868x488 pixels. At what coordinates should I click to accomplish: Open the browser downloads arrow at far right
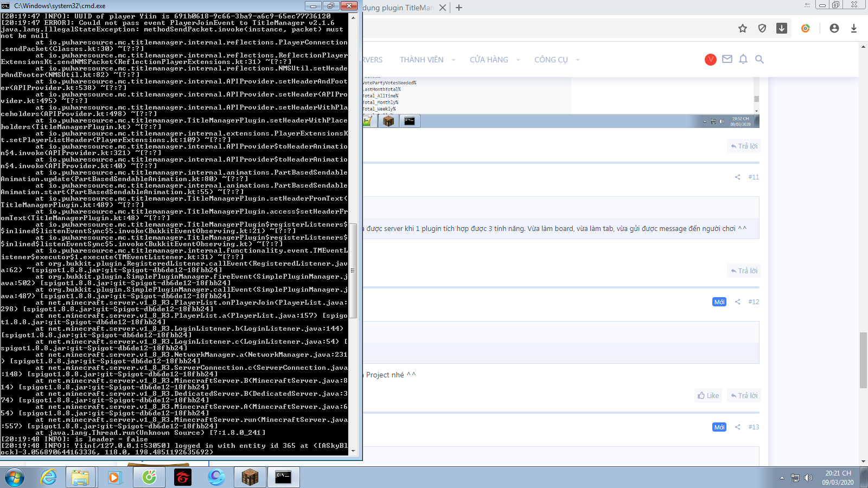[x=854, y=28]
